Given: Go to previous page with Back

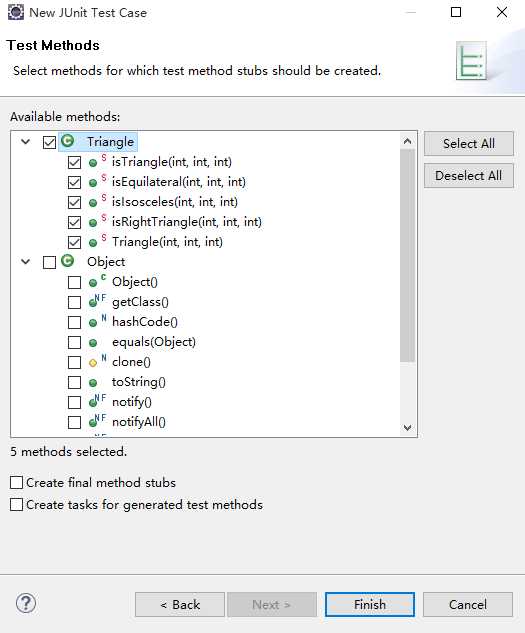Looking at the screenshot, I should [180, 604].
